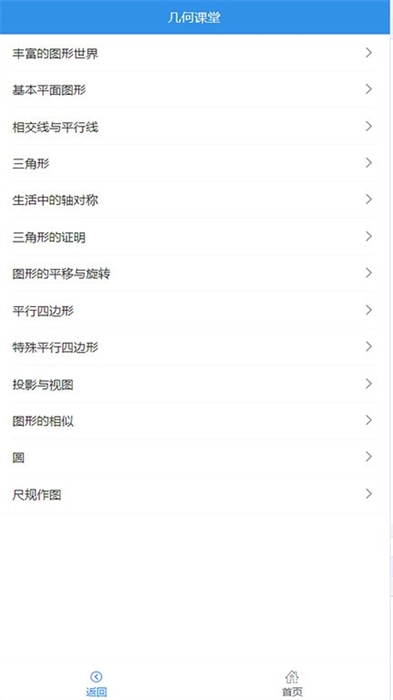Open the 尺规作图 chapter entry

(x=194, y=495)
